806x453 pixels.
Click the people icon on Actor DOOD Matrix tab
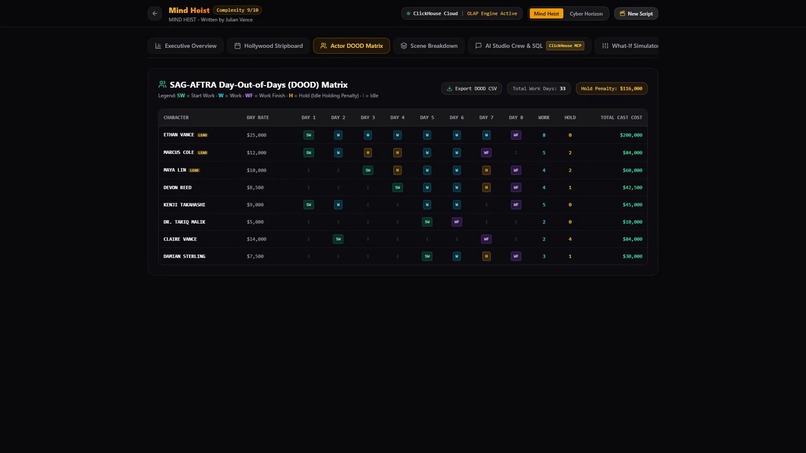tap(323, 46)
